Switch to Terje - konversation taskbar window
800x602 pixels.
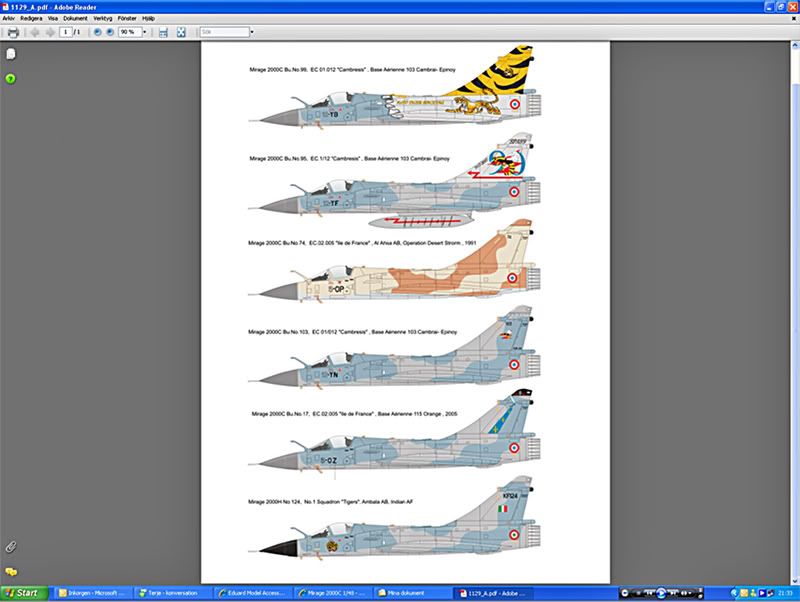pyautogui.click(x=172, y=593)
